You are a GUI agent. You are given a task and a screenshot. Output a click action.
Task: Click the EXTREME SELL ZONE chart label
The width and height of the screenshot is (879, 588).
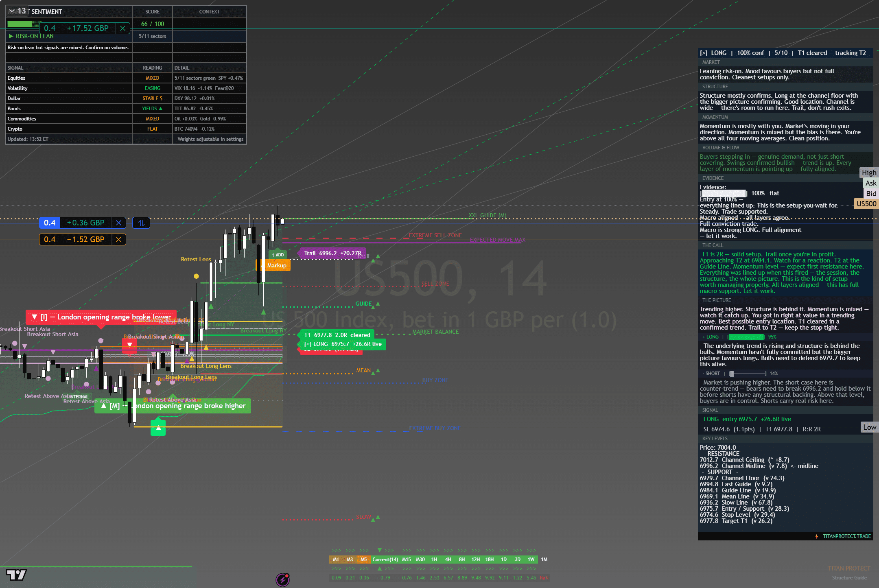pos(435,235)
